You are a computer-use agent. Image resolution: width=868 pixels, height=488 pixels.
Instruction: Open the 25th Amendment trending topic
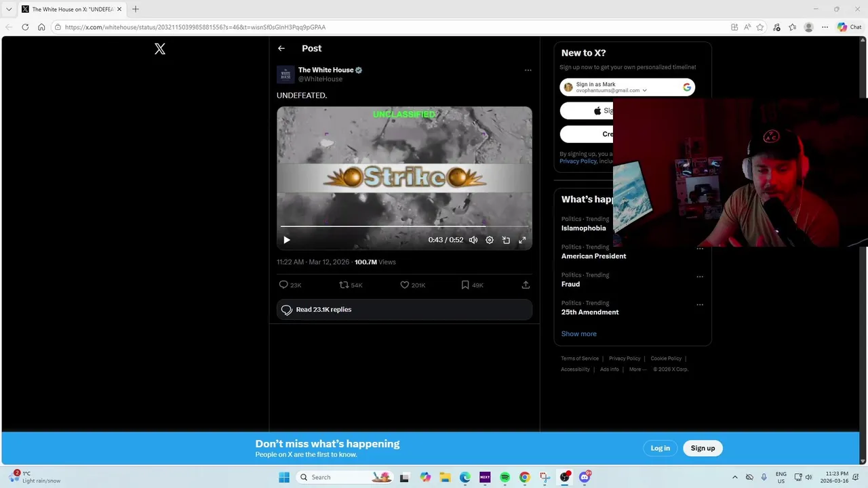pyautogui.click(x=590, y=312)
